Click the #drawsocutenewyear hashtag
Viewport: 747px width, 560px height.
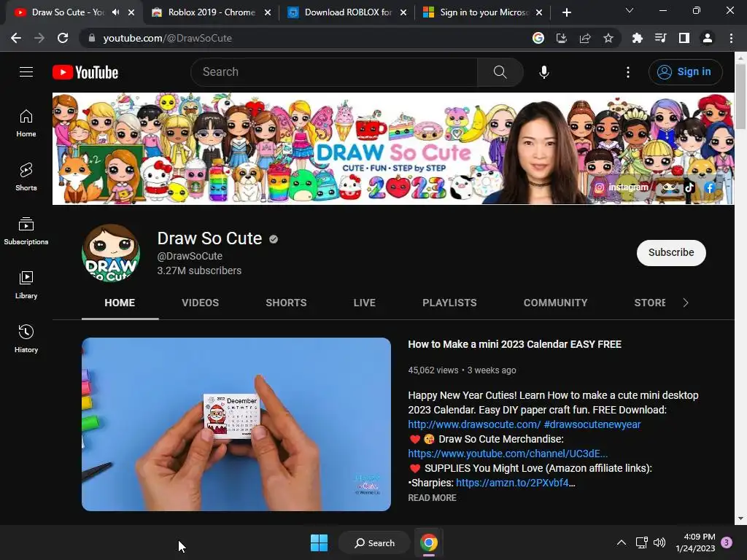point(592,424)
